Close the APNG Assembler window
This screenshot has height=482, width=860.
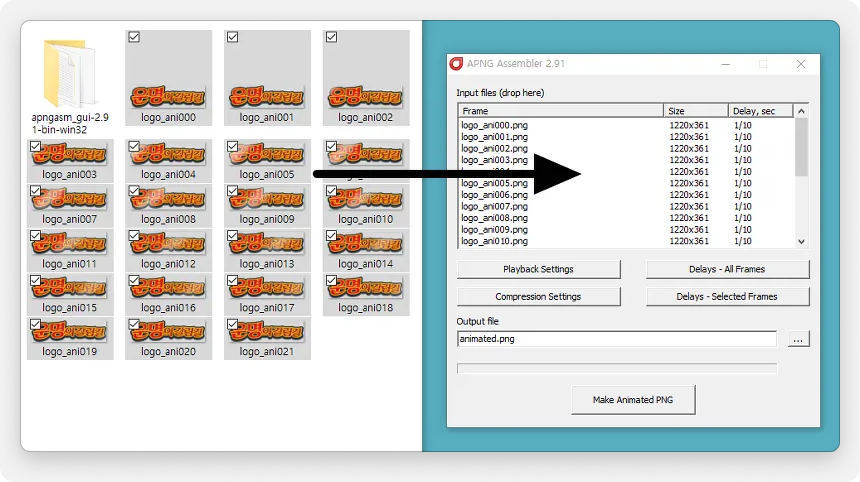click(801, 64)
